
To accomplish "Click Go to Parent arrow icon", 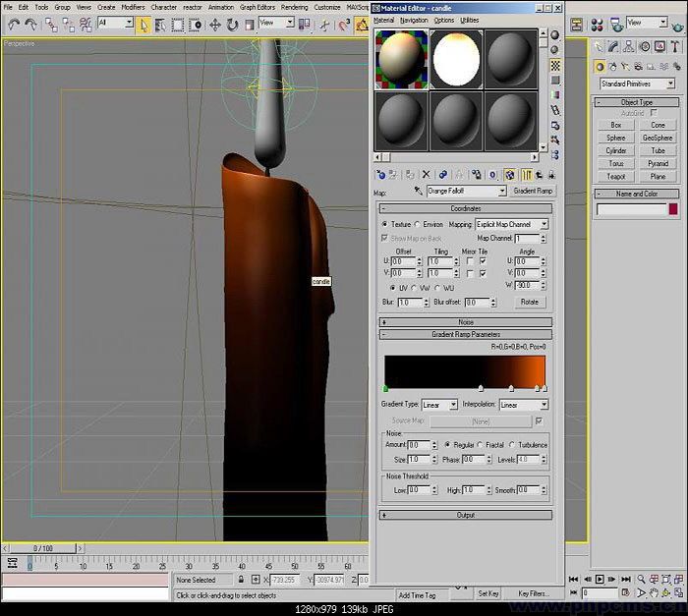I will pos(539,175).
